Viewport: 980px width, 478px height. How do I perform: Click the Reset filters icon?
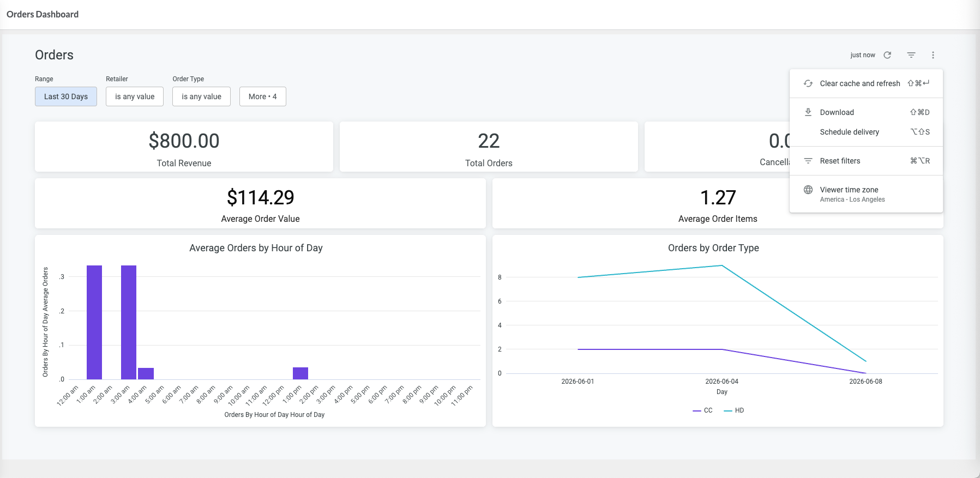pyautogui.click(x=808, y=161)
